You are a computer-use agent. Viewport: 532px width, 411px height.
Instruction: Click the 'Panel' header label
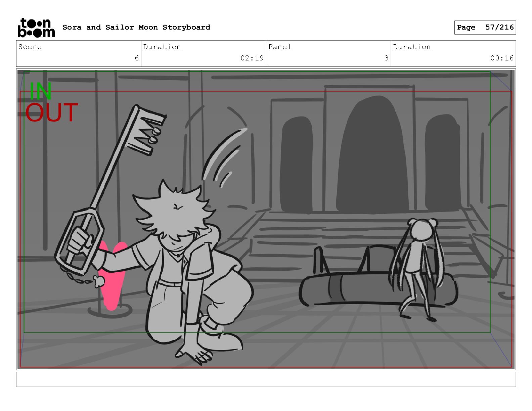[280, 47]
